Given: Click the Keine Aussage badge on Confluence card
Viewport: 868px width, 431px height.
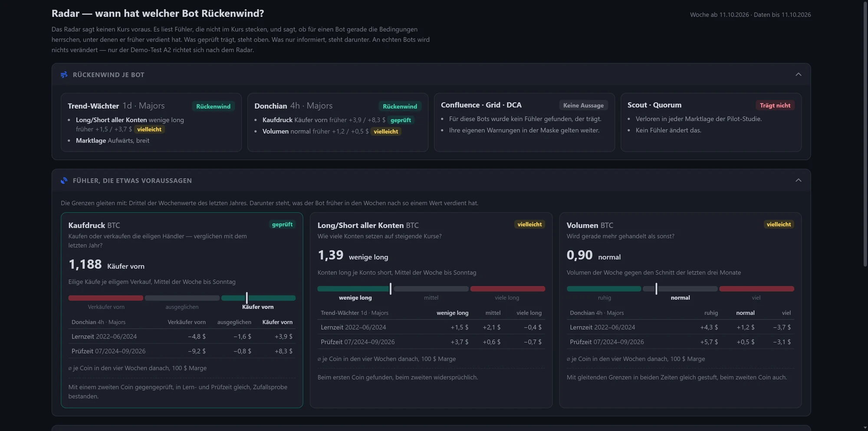Looking at the screenshot, I should pyautogui.click(x=583, y=105).
